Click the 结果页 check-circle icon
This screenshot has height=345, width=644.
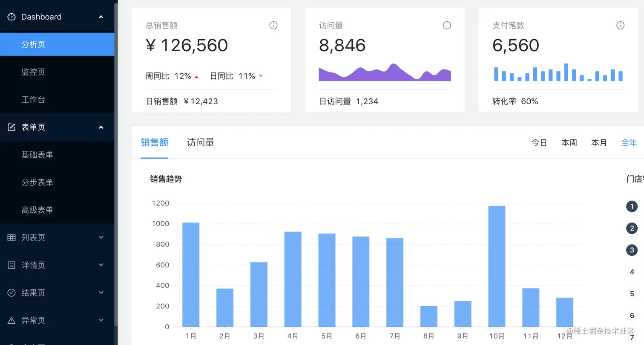(x=11, y=293)
